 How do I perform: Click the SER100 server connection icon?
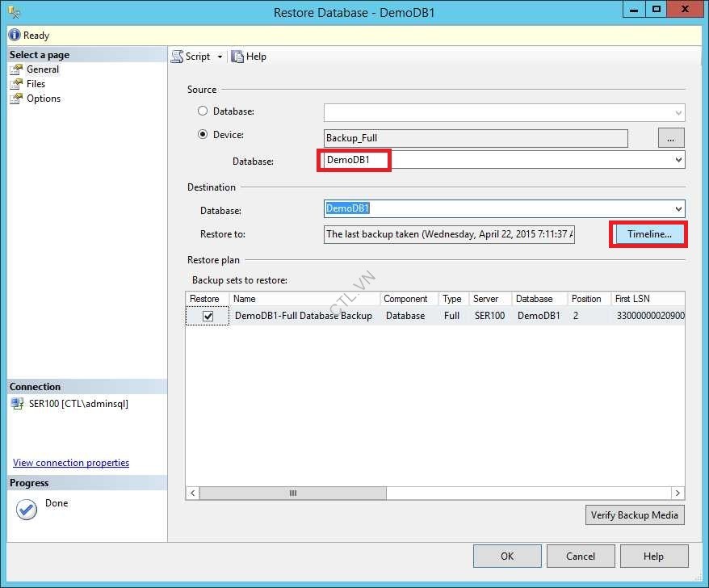point(17,403)
